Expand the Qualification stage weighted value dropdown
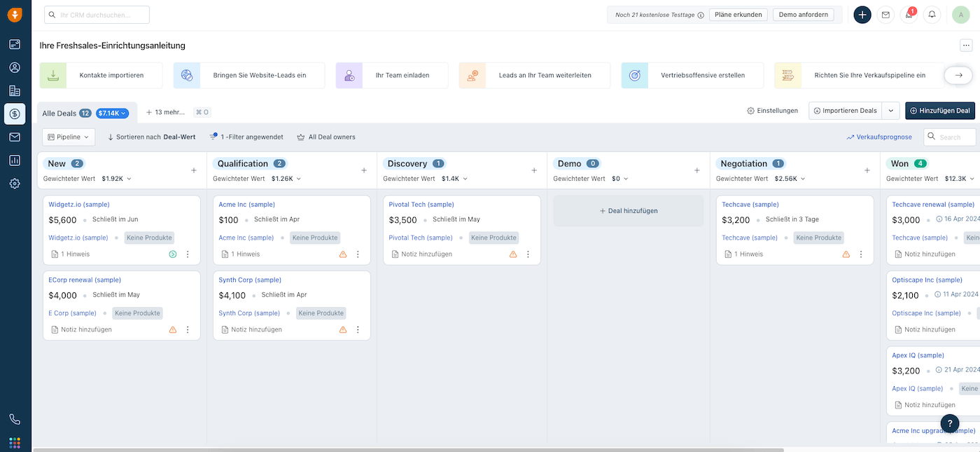Viewport: 980px width, 452px height. [300, 179]
